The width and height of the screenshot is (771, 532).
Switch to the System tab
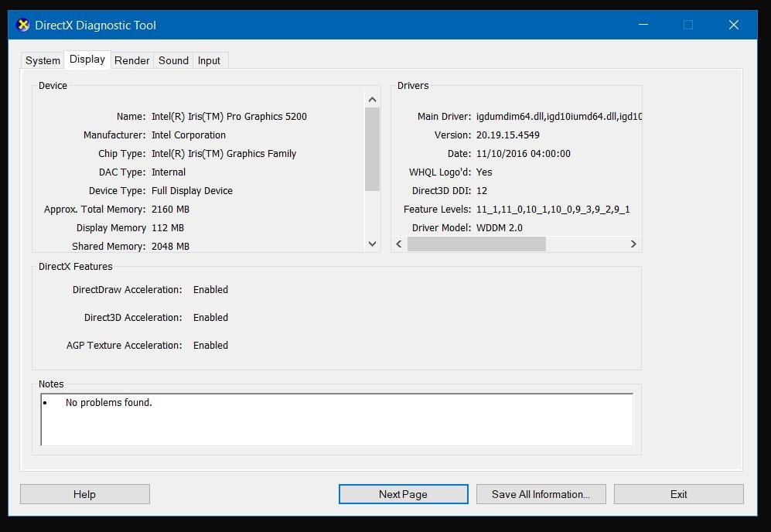43,60
